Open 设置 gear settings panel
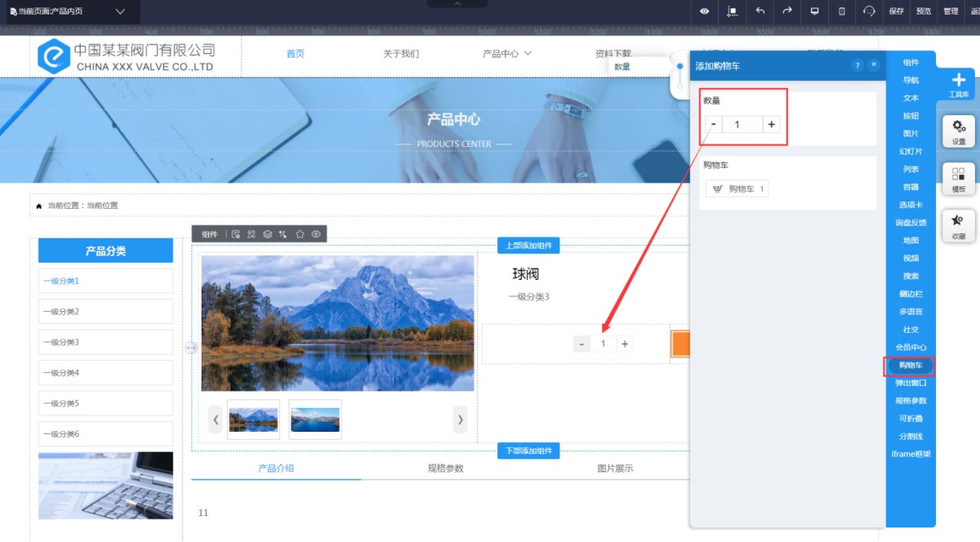 click(x=959, y=131)
